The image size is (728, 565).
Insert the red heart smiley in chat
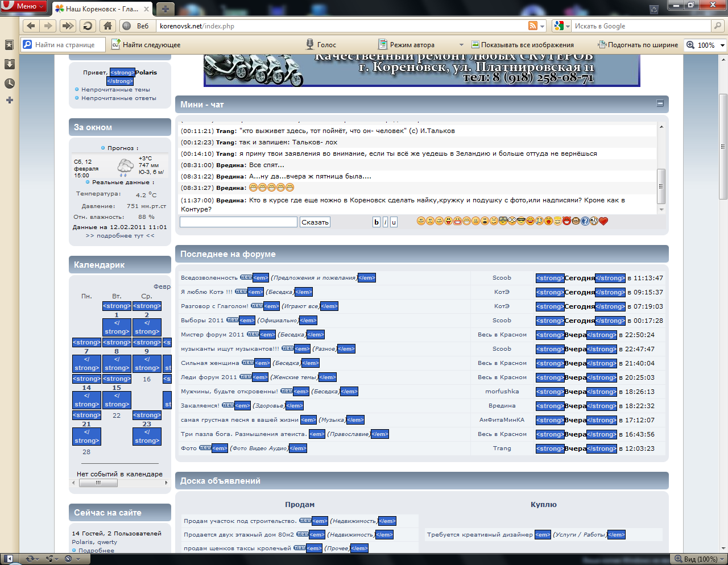pos(603,221)
